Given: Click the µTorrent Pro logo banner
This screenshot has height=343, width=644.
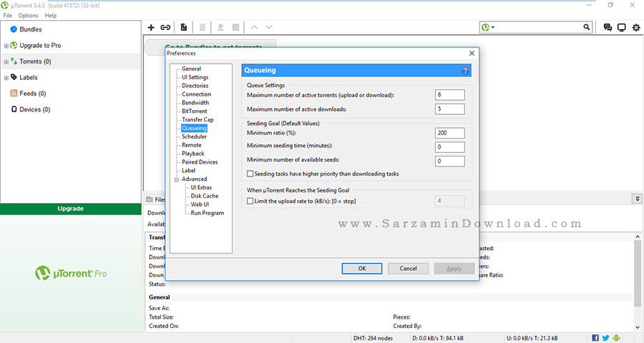Looking at the screenshot, I should tap(71, 273).
